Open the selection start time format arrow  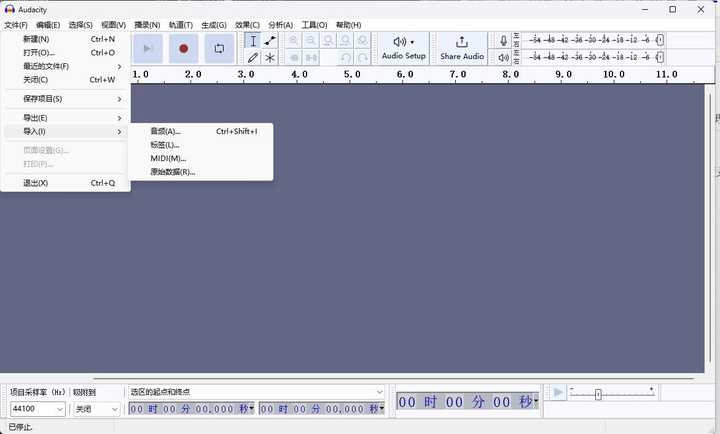point(252,408)
